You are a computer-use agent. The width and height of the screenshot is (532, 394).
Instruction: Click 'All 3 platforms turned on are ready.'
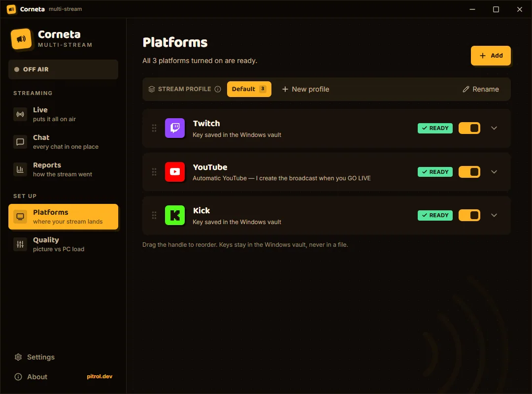(x=200, y=61)
